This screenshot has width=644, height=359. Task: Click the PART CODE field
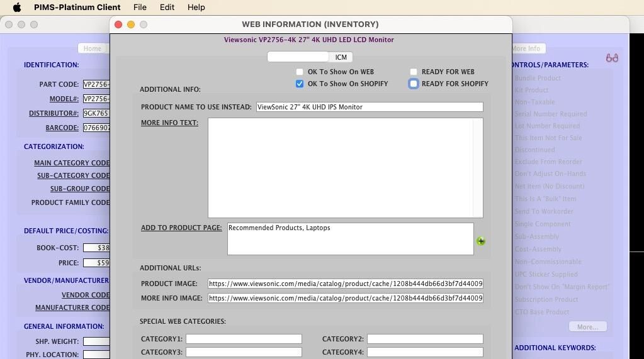pos(96,84)
